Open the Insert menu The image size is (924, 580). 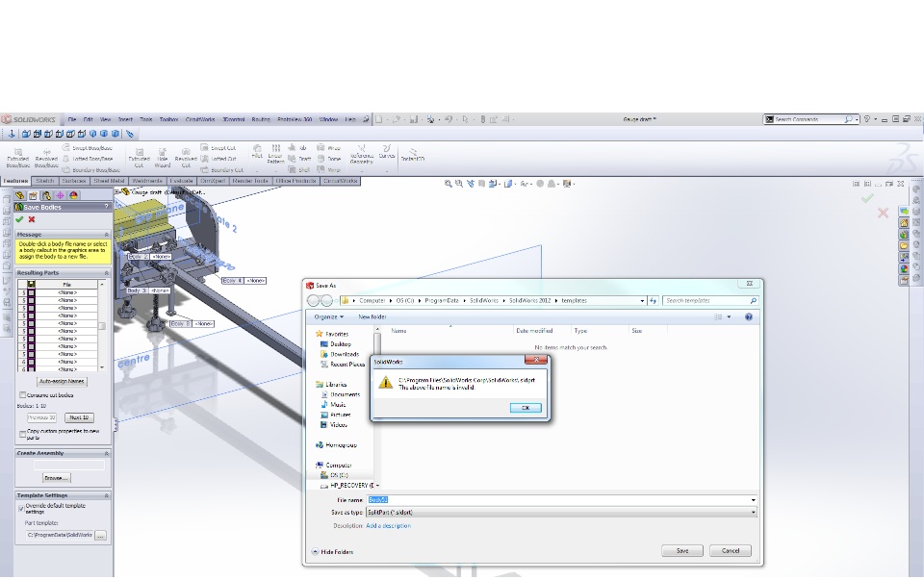pos(125,119)
